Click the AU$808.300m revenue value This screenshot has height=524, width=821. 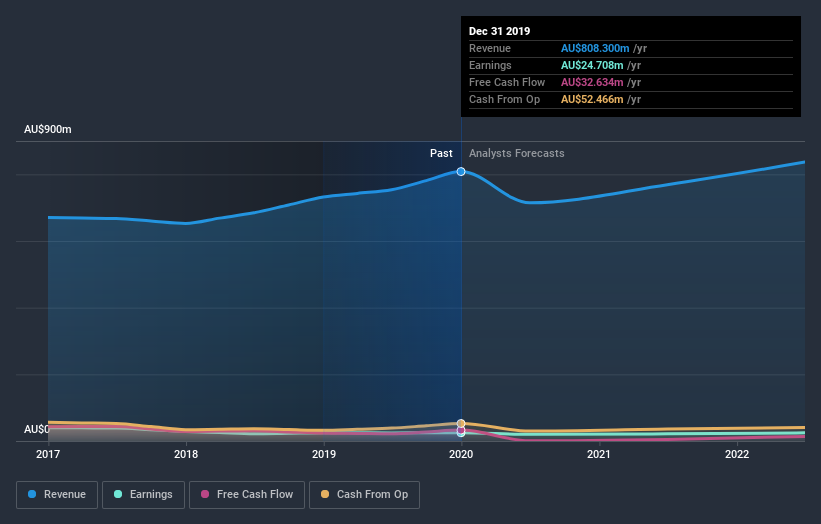595,48
